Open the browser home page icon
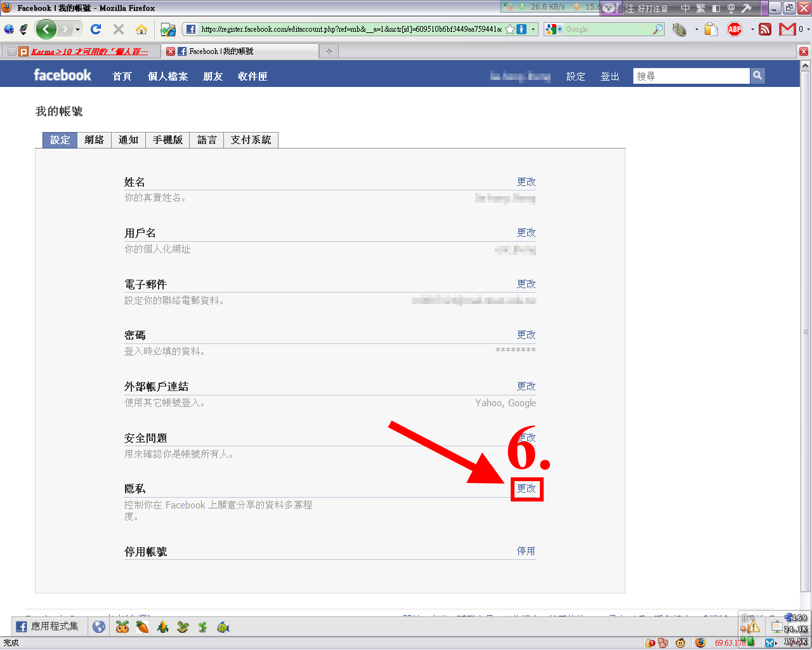The image size is (812, 650). click(141, 29)
